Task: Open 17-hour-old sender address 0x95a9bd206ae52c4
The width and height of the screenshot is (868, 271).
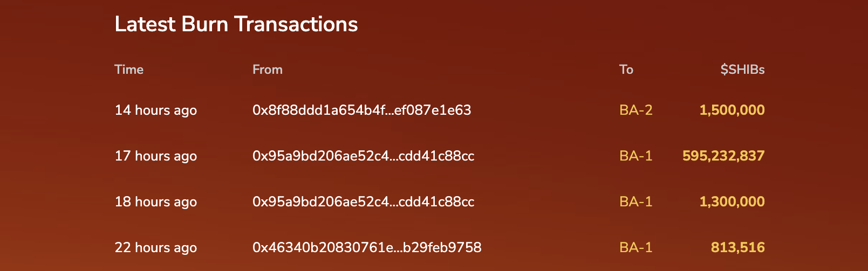Action: tap(363, 156)
